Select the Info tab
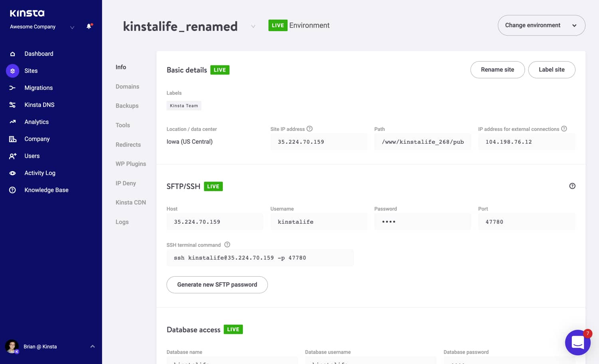The image size is (599, 364). coord(121,67)
